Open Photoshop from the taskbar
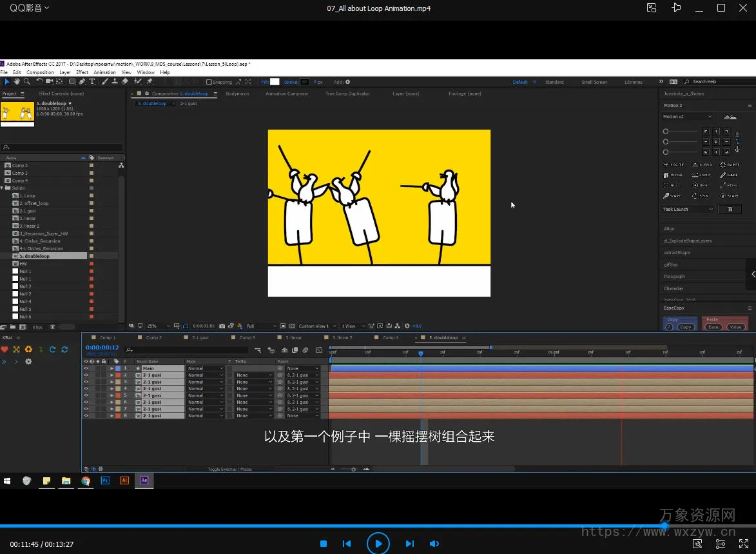Viewport: 756px width, 554px height. click(x=105, y=480)
